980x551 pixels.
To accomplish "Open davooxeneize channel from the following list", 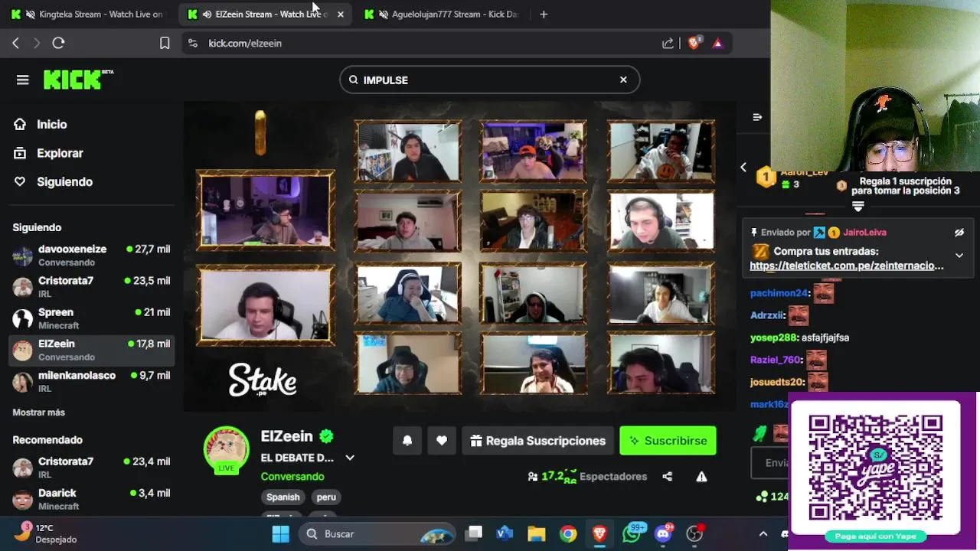I will [x=92, y=256].
